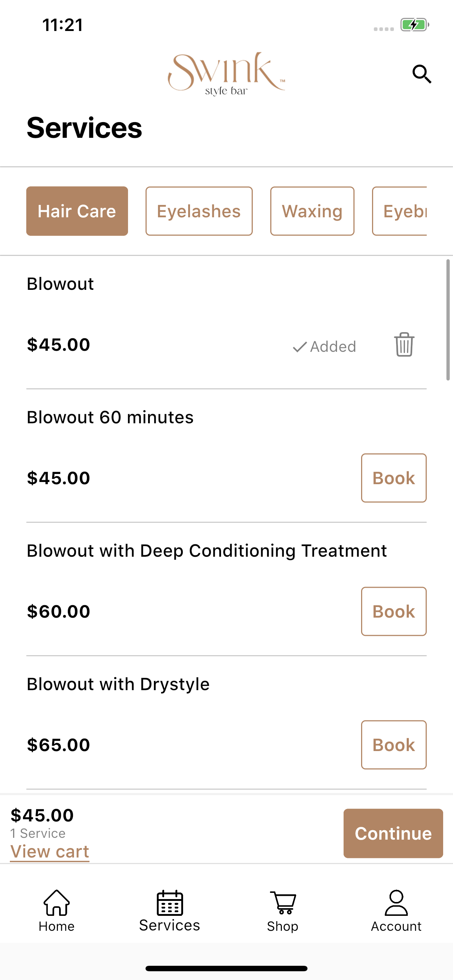Click the services list scrollbar
Screen dimensions: 453x980
(448, 320)
